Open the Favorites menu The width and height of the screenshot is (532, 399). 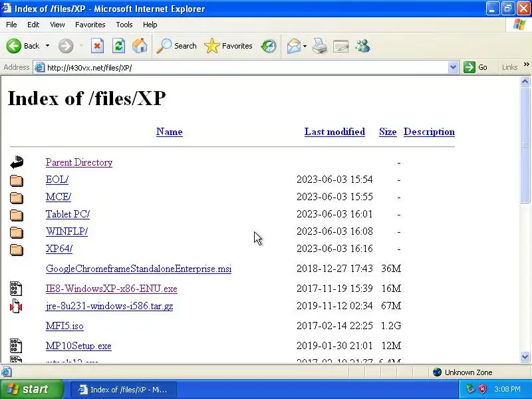[90, 25]
